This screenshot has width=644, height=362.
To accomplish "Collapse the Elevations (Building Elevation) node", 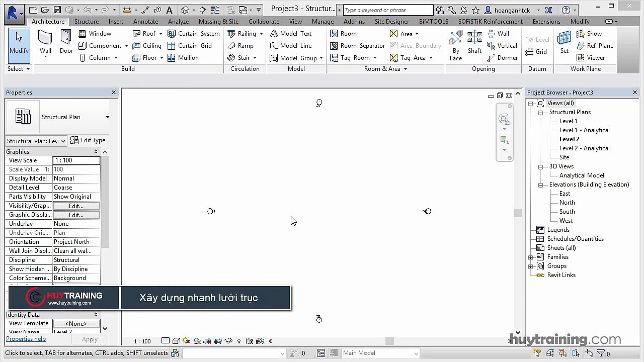I will click(540, 185).
